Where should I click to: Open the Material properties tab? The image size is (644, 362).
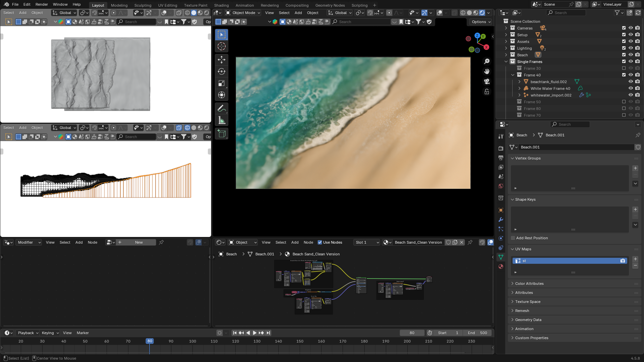(501, 266)
